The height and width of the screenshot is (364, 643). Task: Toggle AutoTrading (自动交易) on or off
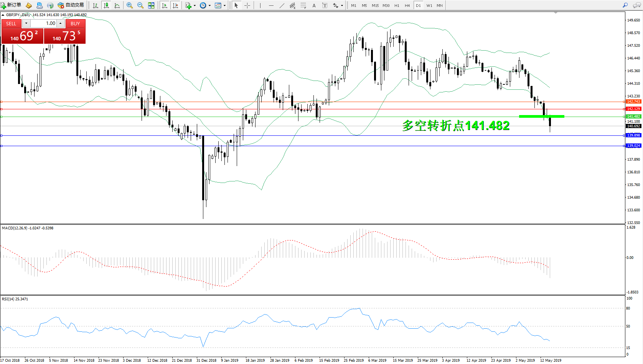click(71, 5)
